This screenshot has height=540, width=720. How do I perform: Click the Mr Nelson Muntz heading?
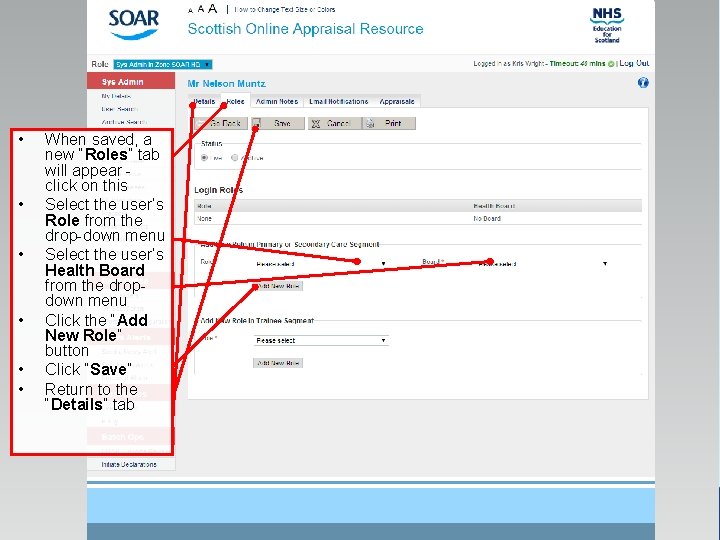(226, 84)
